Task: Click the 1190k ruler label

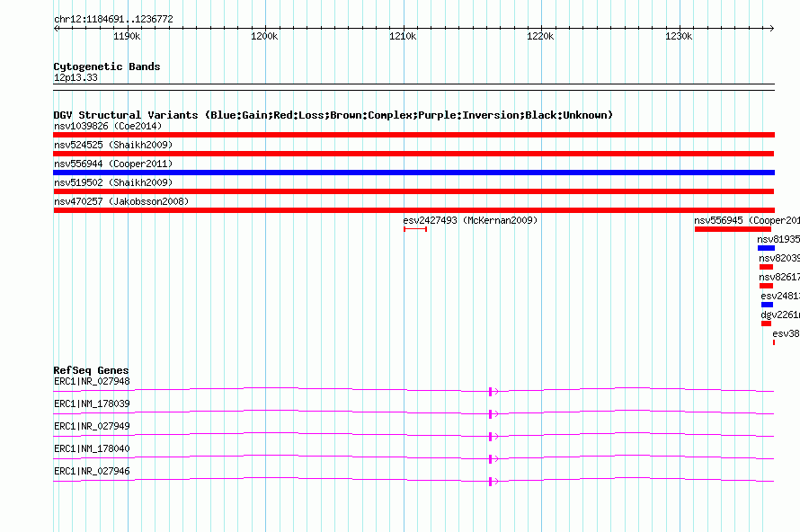Action: tap(127, 36)
